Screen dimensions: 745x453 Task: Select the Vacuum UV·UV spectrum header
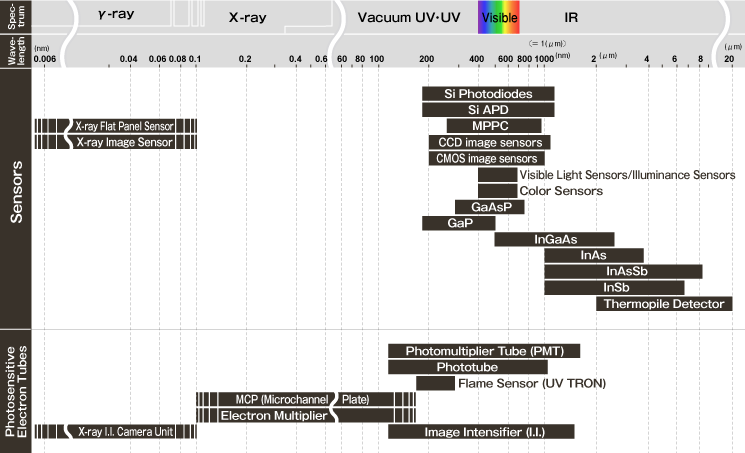408,17
